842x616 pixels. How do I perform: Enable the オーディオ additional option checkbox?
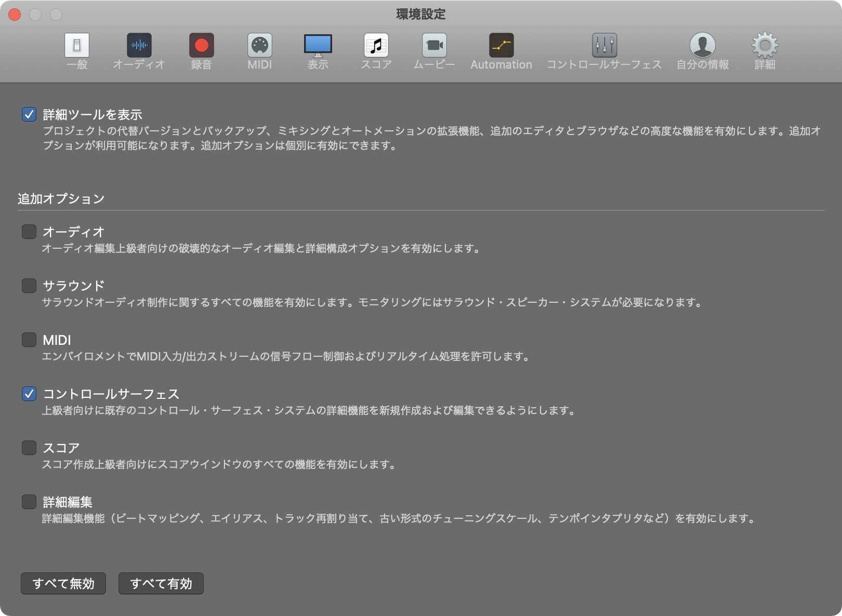29,232
